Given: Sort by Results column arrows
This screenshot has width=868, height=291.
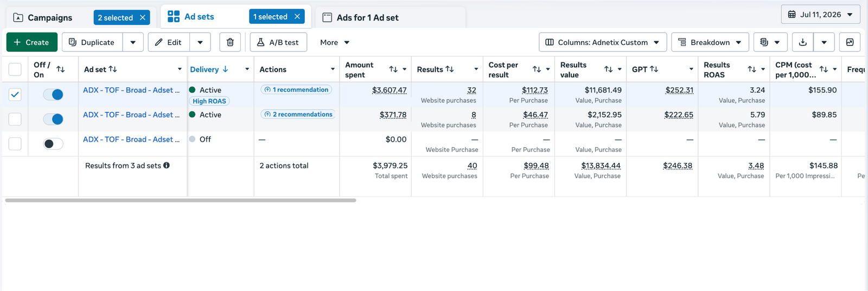Looking at the screenshot, I should tap(450, 69).
